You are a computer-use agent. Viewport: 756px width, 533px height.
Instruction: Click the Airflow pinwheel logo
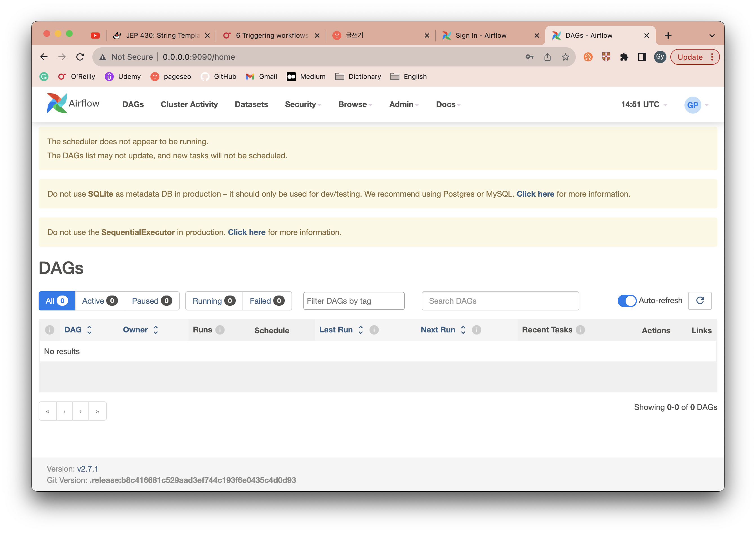[x=57, y=103]
